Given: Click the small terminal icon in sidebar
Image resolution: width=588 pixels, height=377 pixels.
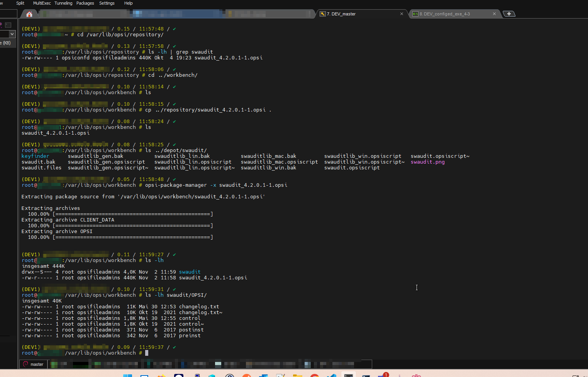Looking at the screenshot, I should 8,25.
